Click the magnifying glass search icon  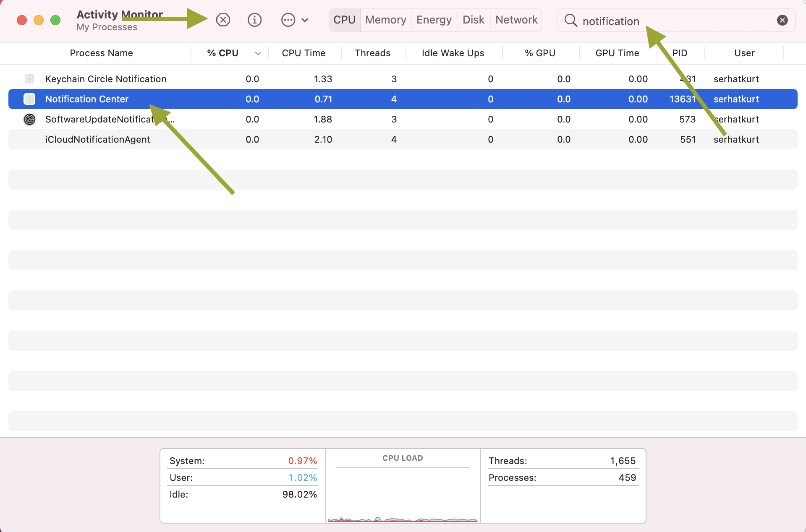(x=570, y=20)
